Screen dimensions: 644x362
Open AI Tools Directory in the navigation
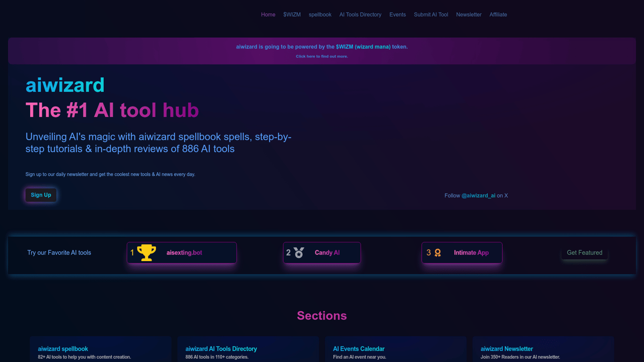click(360, 15)
